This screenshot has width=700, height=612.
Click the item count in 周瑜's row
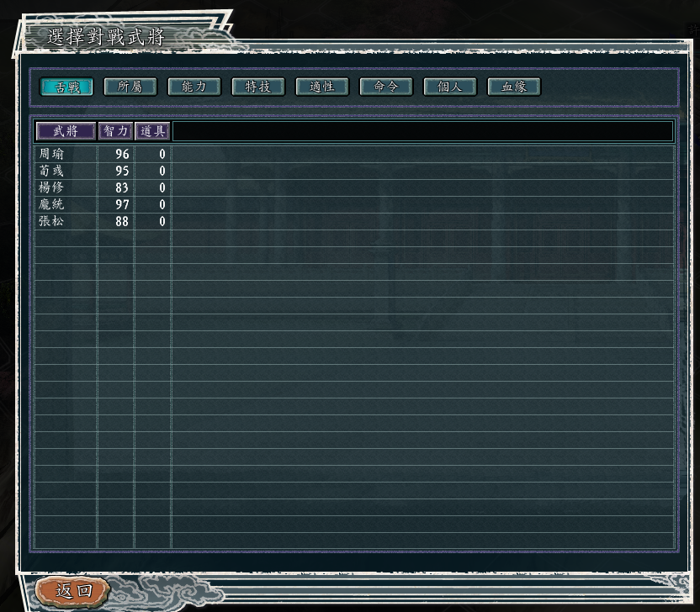162,155
